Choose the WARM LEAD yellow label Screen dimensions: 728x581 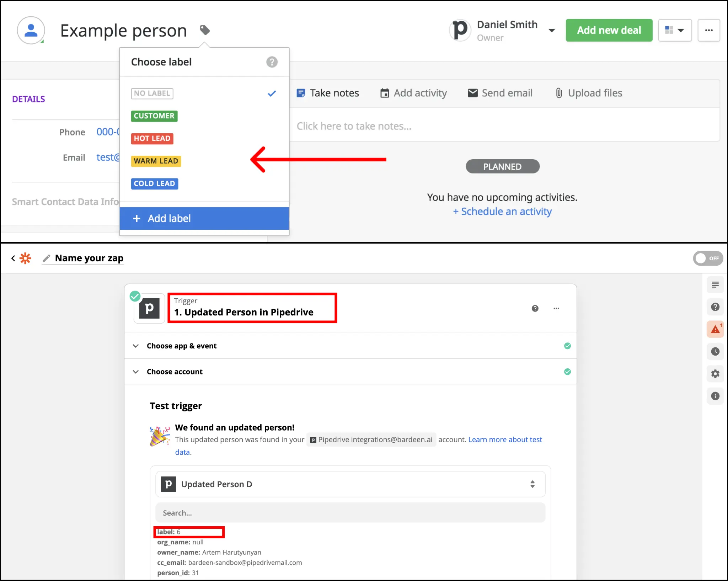[x=156, y=161]
